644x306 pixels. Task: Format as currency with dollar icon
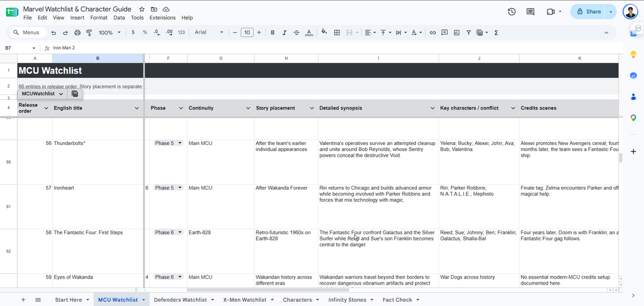coord(133,33)
